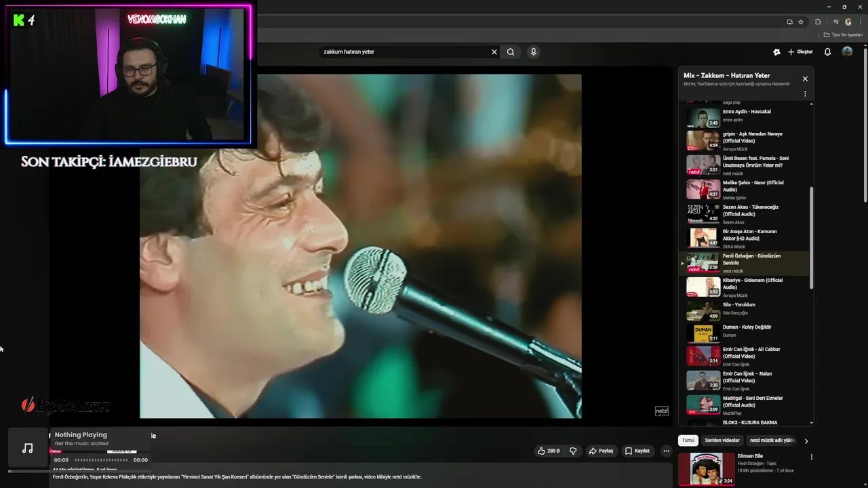Click Melike Şahin - Nasır thumbnail
Image resolution: width=868 pixels, height=488 pixels.
click(703, 189)
